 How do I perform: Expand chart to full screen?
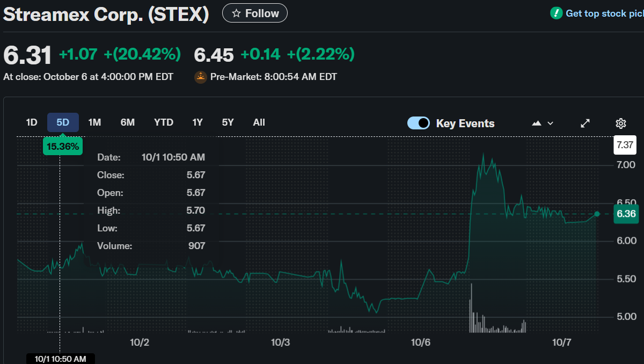pyautogui.click(x=586, y=123)
